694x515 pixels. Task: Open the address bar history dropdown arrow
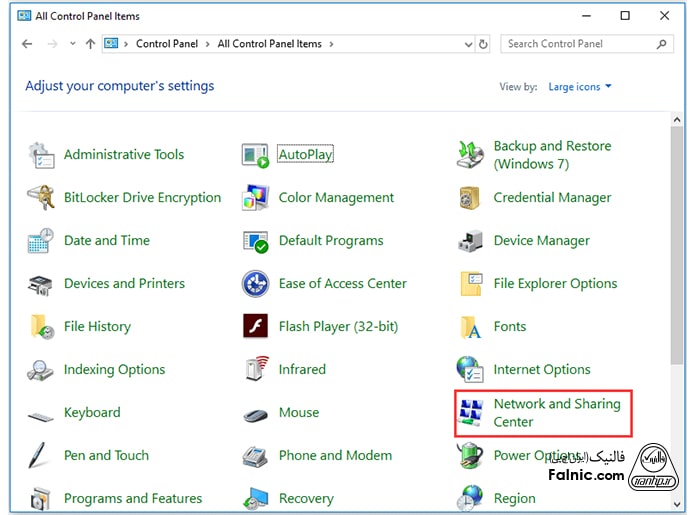(468, 44)
